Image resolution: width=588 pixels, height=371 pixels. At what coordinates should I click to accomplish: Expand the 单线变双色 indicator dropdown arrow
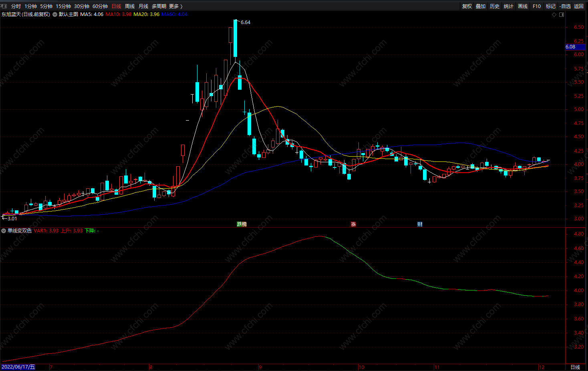(x=4, y=231)
